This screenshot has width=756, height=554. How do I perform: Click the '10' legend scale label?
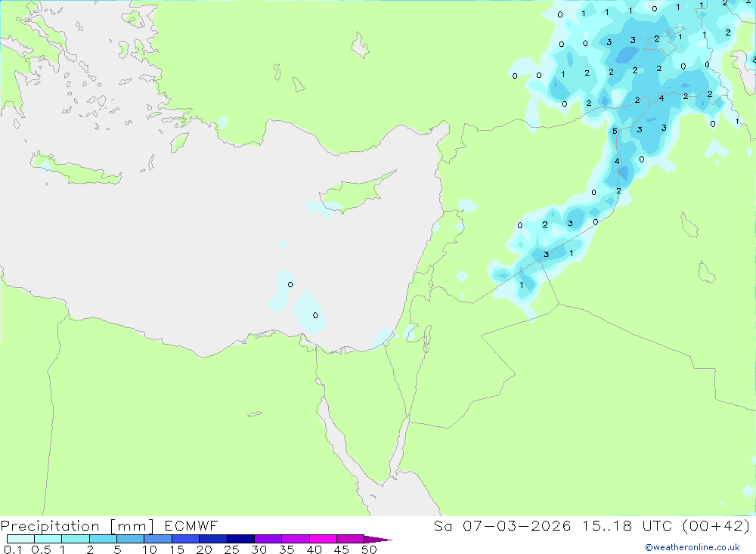[x=150, y=549]
